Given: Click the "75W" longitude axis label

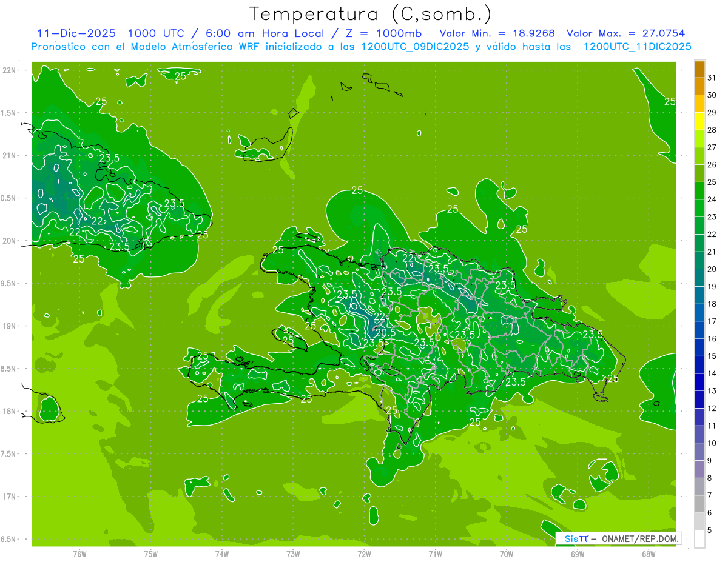Looking at the screenshot, I should click(151, 554).
